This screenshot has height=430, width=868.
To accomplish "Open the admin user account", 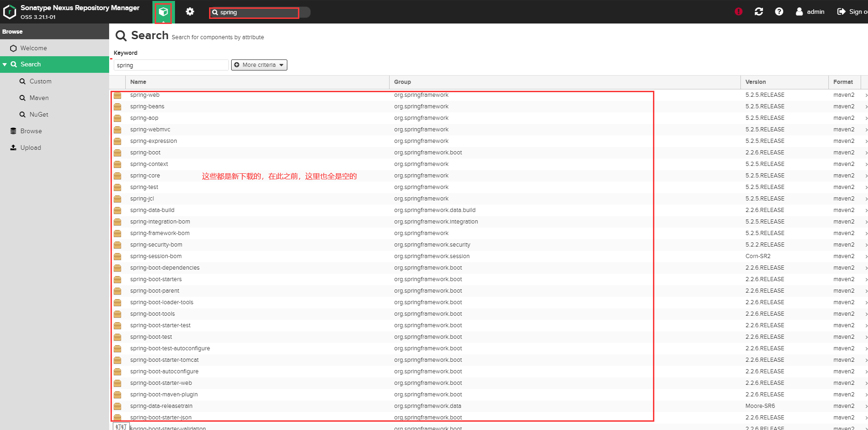I will click(x=810, y=12).
